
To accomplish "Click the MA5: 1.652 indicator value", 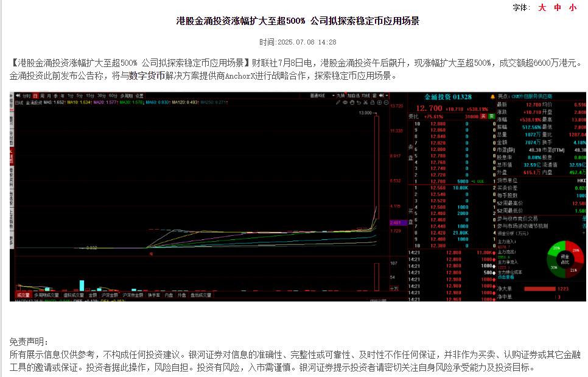I will (55, 102).
